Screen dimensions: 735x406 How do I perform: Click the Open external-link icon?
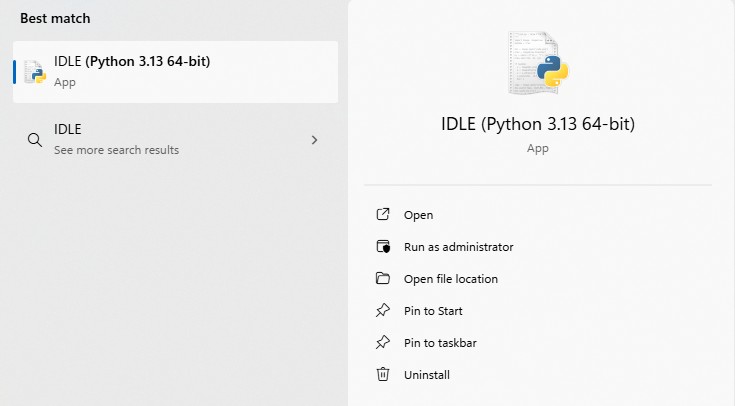383,214
